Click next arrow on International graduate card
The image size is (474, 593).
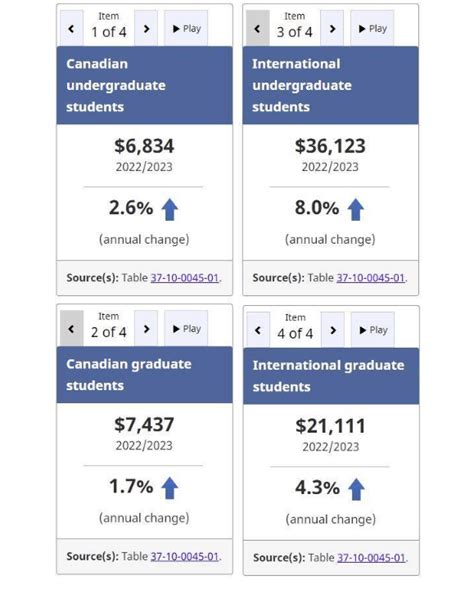pos(333,330)
